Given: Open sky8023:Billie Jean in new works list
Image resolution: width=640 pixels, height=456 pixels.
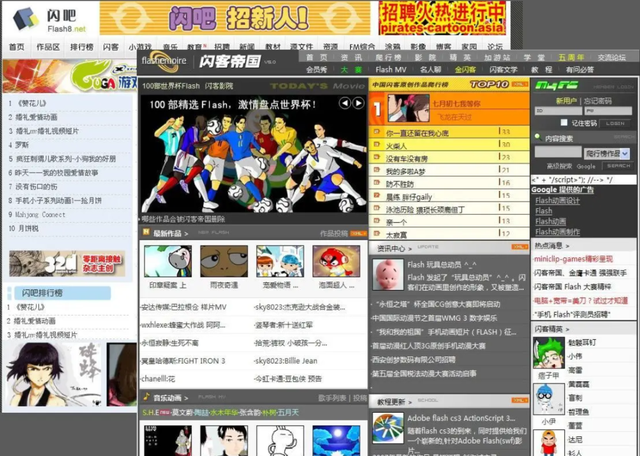Looking at the screenshot, I should (286, 361).
